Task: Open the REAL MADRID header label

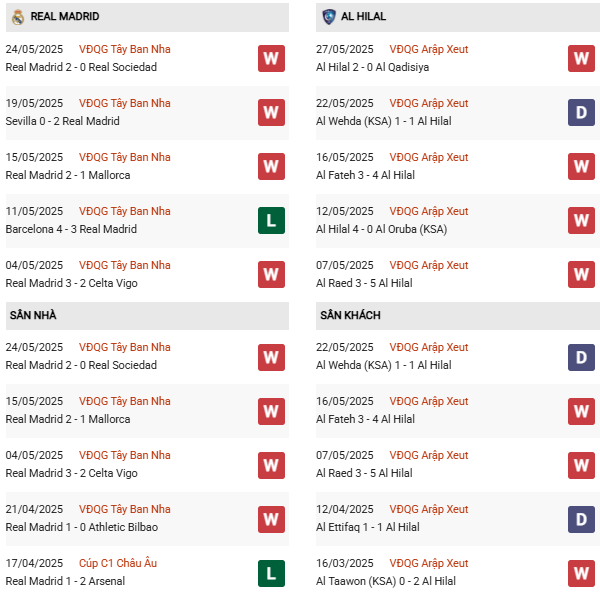Action: [65, 17]
